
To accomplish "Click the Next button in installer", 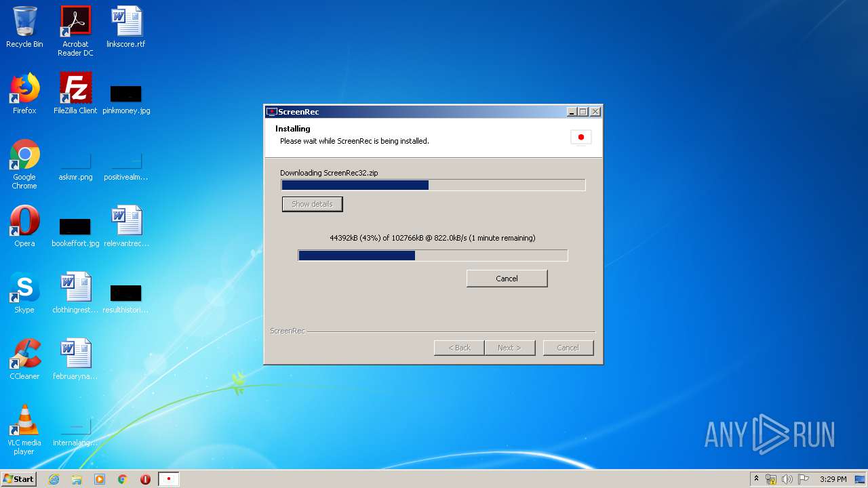I will pos(510,348).
